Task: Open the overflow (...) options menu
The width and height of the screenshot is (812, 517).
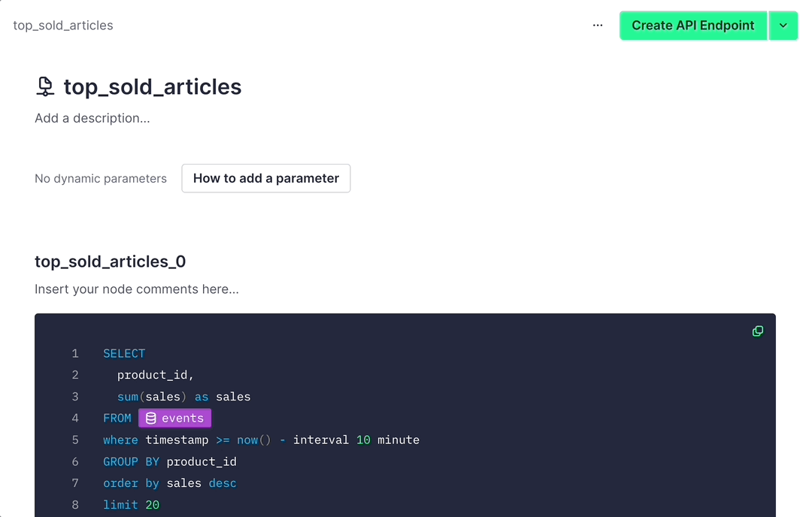Action: [x=597, y=25]
